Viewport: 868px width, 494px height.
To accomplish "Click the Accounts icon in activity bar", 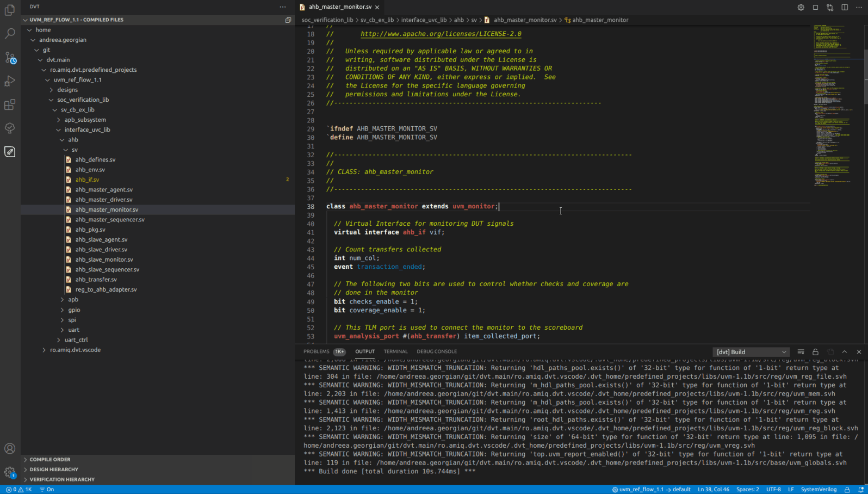I will click(x=10, y=448).
